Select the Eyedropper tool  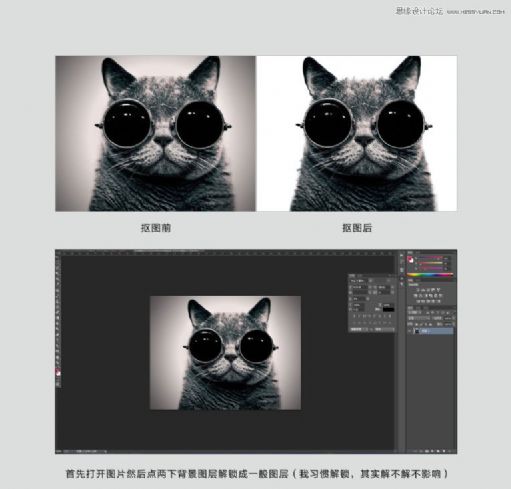[x=58, y=284]
